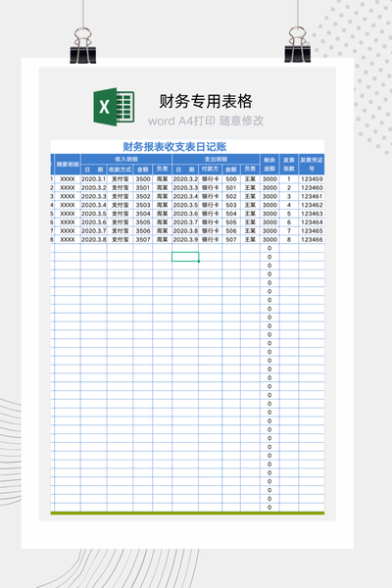
Task: Click the 剩余金额 column header
Action: click(269, 165)
